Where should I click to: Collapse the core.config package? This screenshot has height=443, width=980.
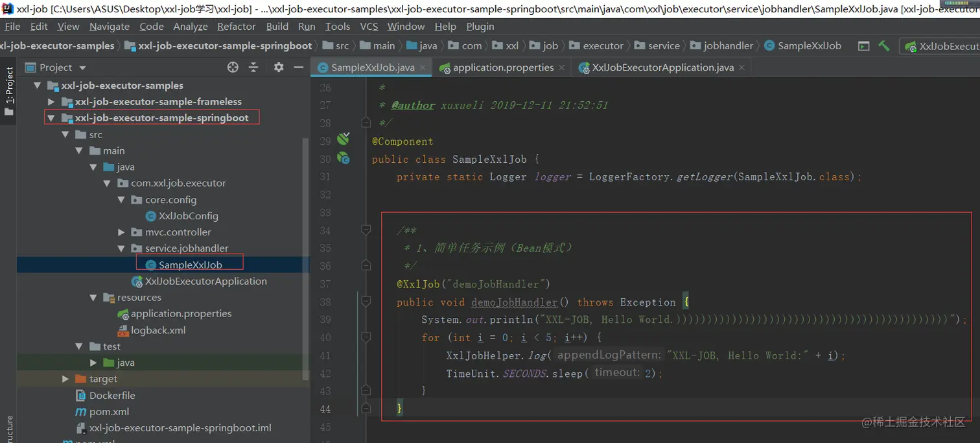[121, 200]
